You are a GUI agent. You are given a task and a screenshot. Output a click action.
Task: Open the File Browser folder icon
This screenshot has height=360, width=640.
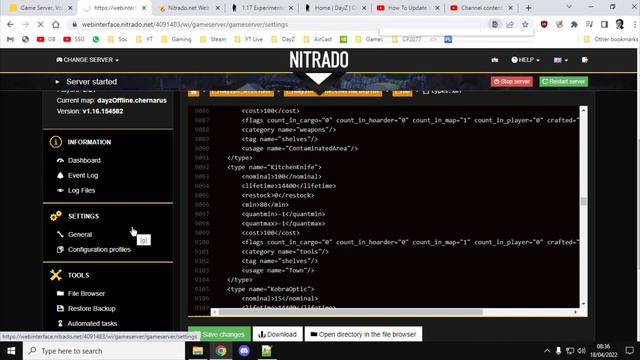(x=60, y=293)
